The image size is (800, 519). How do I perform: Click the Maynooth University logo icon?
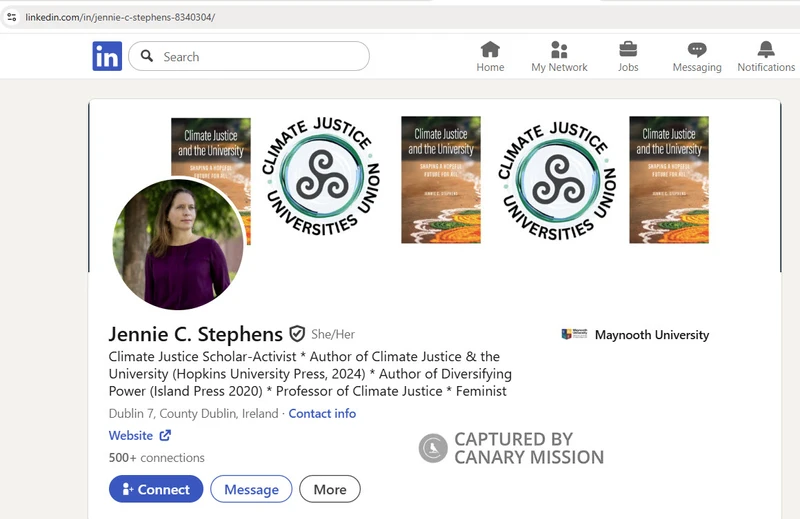coord(574,334)
